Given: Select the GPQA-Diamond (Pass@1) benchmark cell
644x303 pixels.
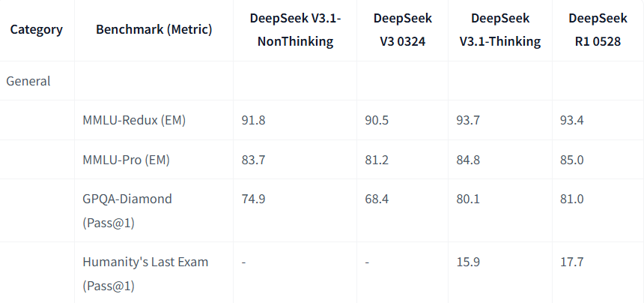Looking at the screenshot, I should 127,211.
